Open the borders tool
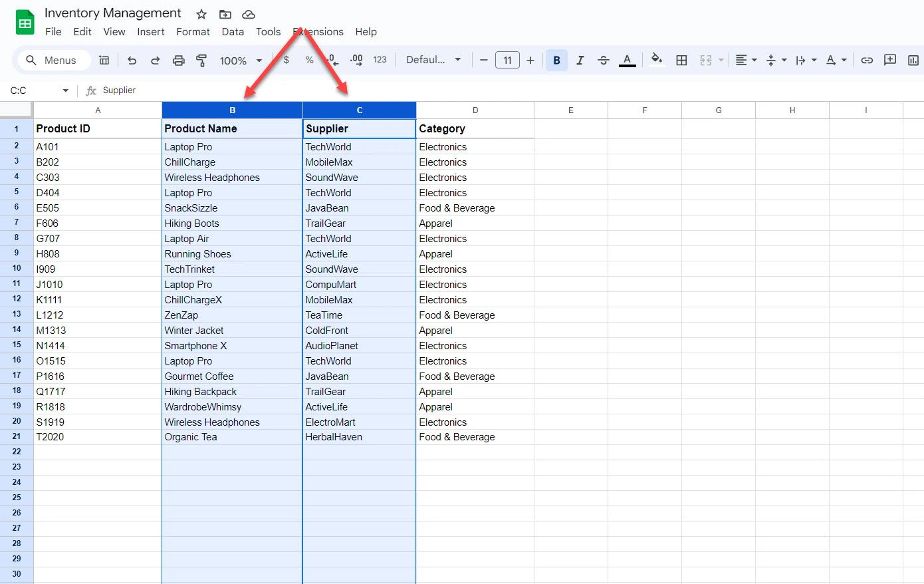Viewport: 924px width, 584px height. (681, 61)
